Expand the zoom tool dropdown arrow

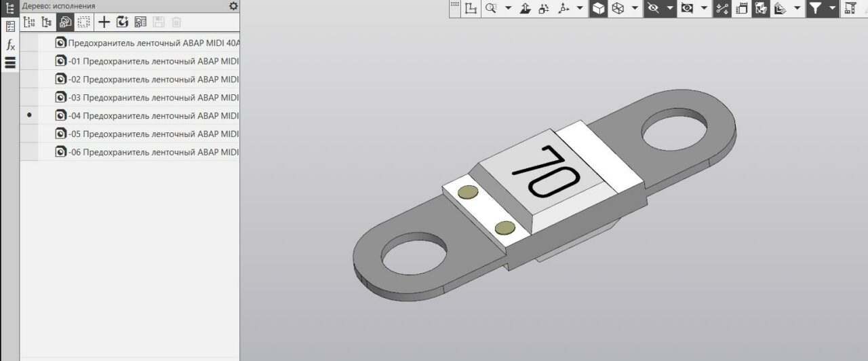click(x=508, y=8)
